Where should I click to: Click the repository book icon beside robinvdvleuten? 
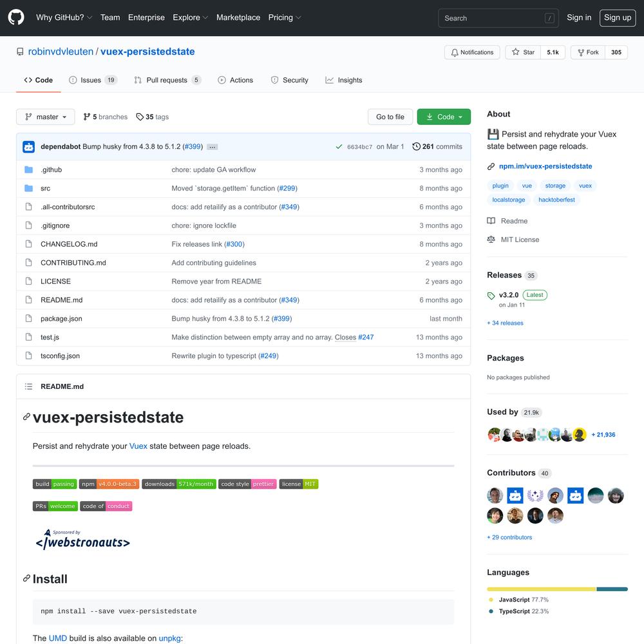pyautogui.click(x=20, y=52)
